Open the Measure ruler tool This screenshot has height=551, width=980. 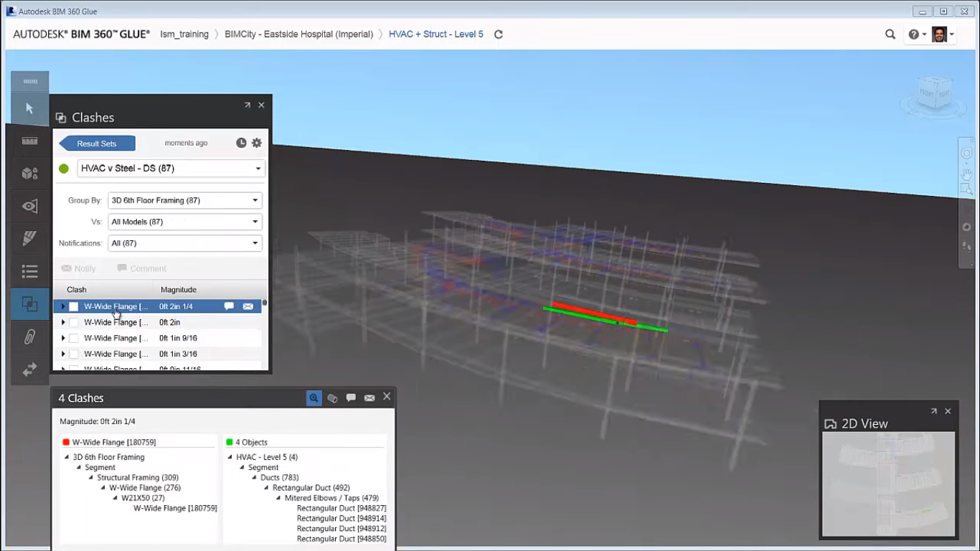click(29, 141)
